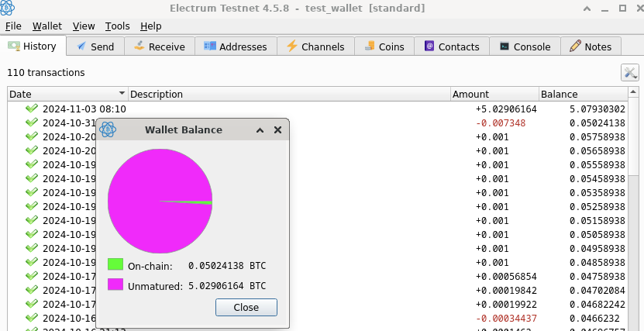644x331 pixels.
Task: Sort by the Date column header
Action: click(x=67, y=94)
